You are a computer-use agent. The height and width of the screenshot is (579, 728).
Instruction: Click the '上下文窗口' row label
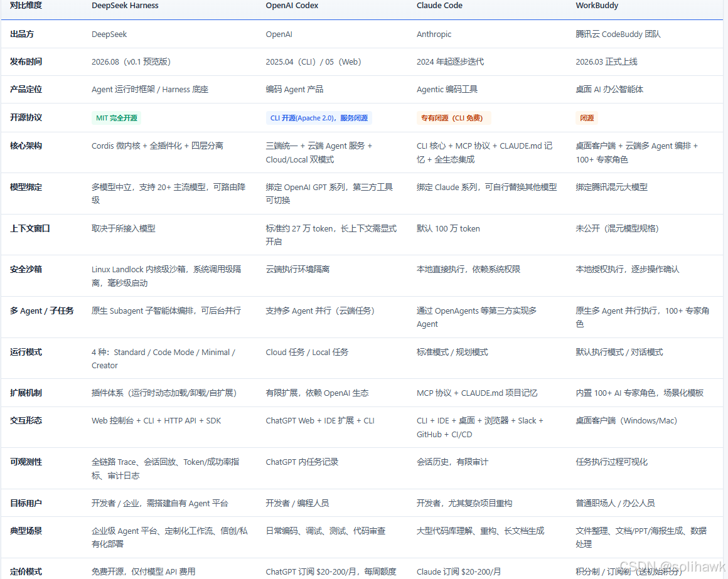30,228
